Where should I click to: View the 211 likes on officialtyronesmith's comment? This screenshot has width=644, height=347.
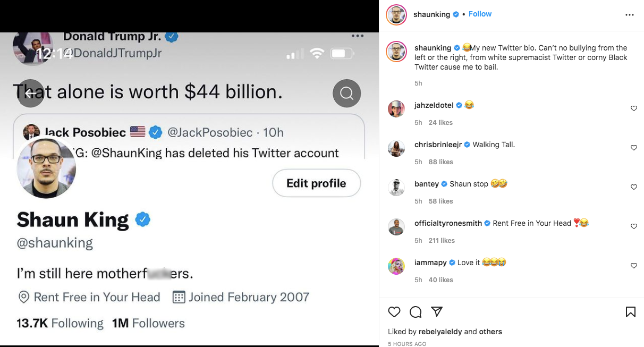click(440, 240)
